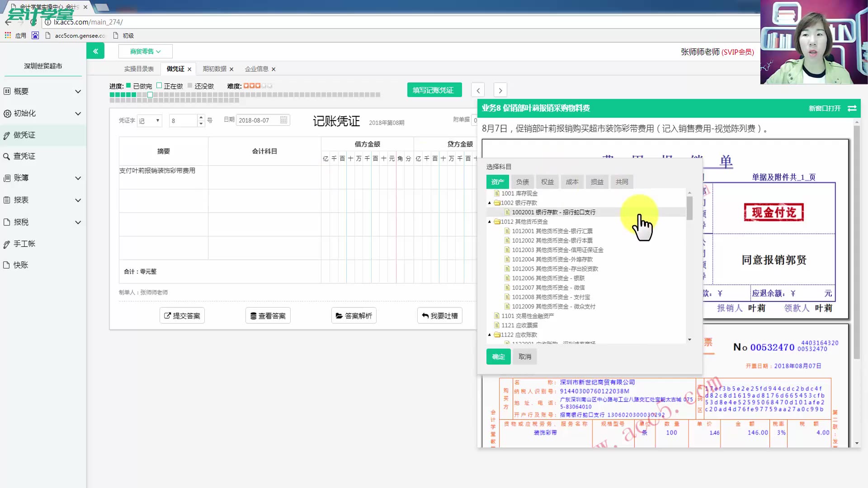
Task: Toggle the 正在做 progress legend checkbox
Action: 159,85
